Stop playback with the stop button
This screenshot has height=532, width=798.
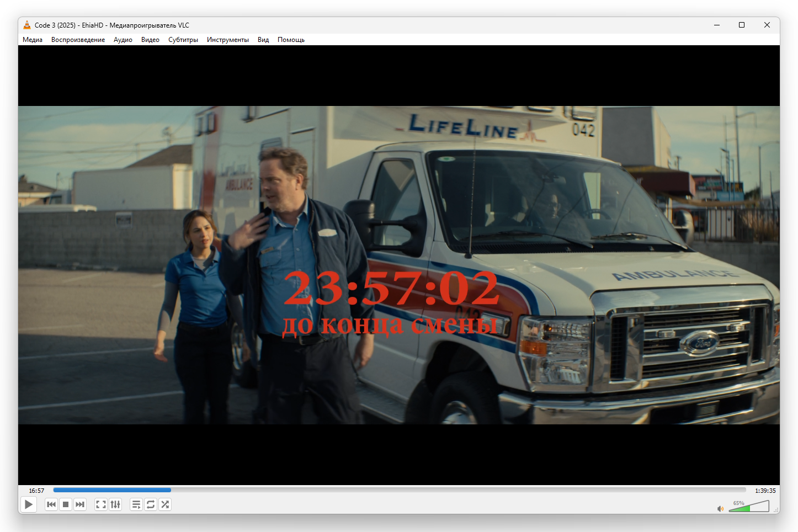66,504
